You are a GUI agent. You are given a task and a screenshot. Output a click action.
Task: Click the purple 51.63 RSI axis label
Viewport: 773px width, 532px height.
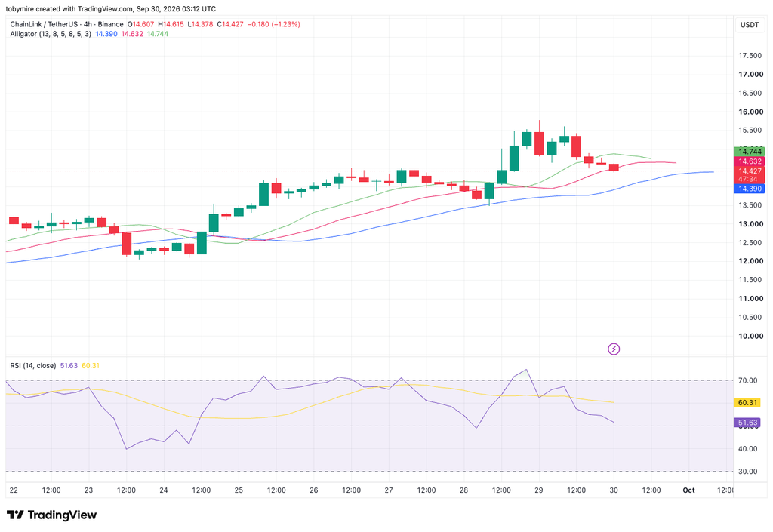747,423
